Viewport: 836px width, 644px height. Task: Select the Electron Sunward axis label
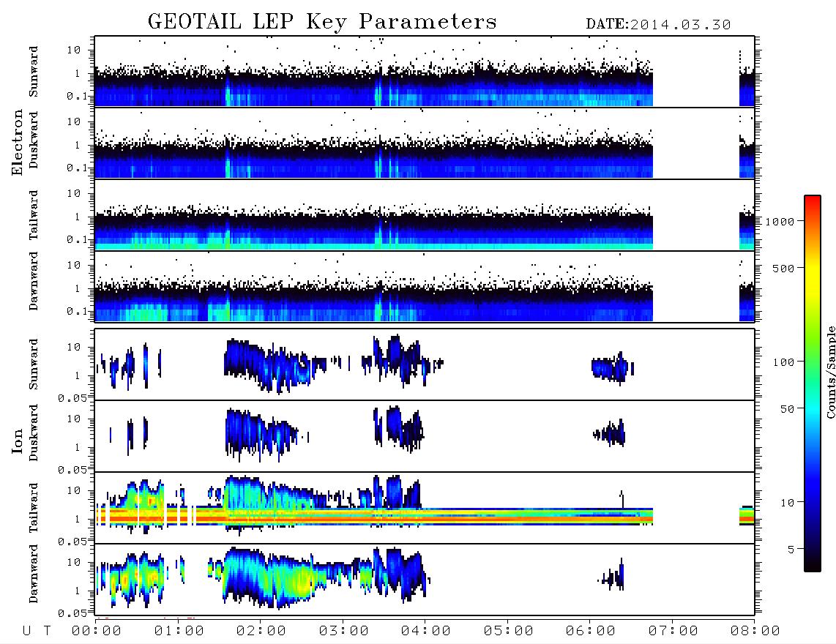pos(34,72)
